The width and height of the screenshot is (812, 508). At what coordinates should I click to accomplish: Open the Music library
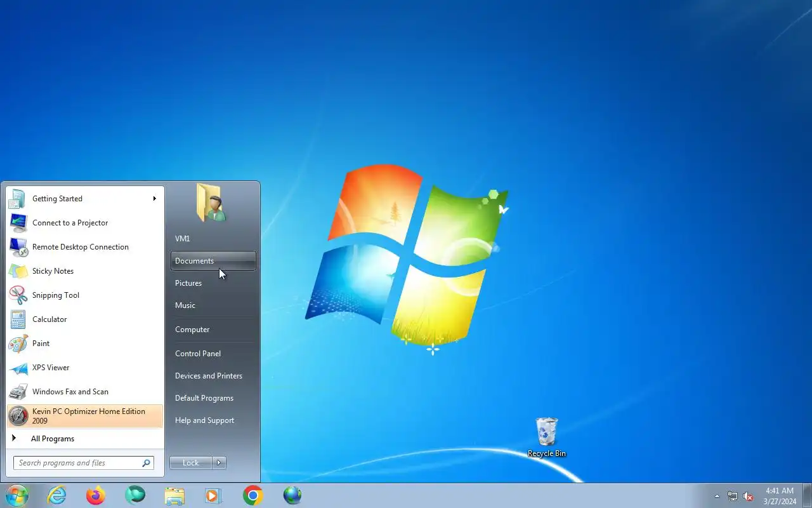pyautogui.click(x=213, y=305)
